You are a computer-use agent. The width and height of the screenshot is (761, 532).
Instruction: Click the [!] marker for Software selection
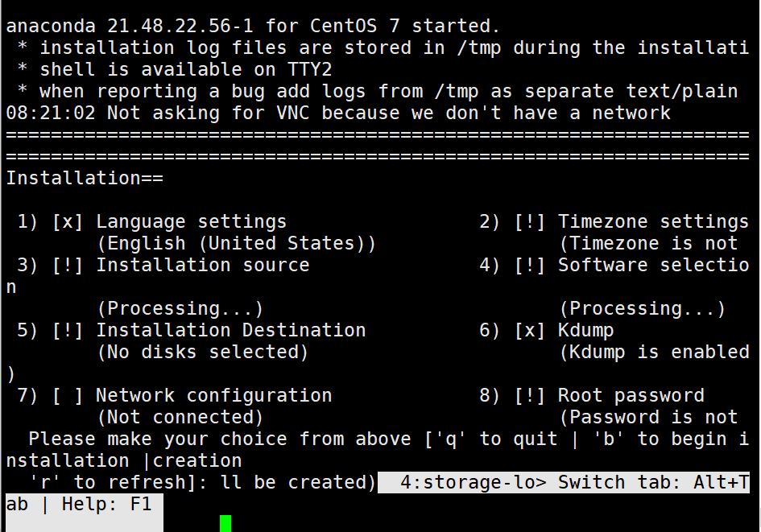(530, 266)
